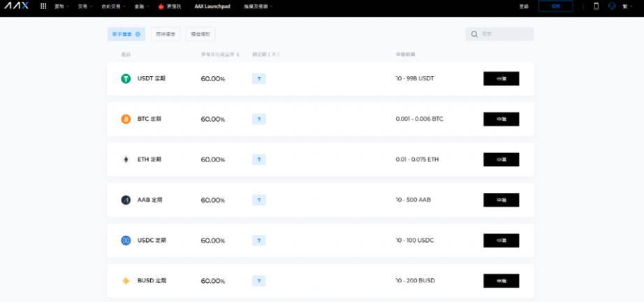Expand the first nav dropdown beside grid icon

[61, 6]
